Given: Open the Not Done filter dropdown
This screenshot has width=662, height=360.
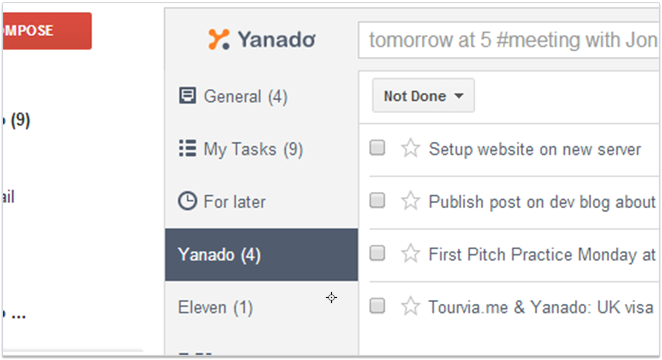Looking at the screenshot, I should coord(423,96).
